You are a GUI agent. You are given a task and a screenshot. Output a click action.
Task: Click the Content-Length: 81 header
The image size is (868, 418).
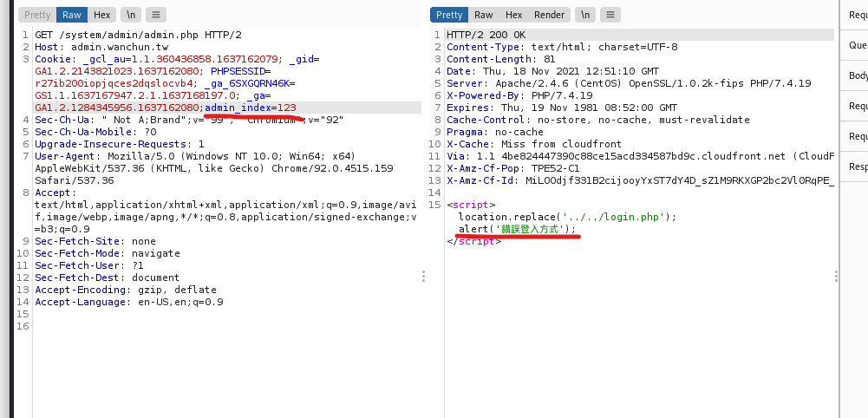[501, 59]
